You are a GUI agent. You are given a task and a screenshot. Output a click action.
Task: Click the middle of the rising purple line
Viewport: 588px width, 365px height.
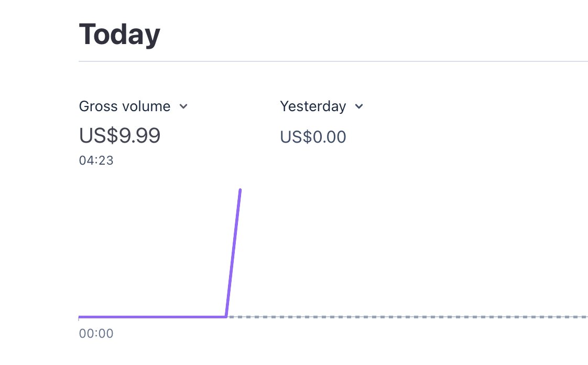(x=233, y=253)
